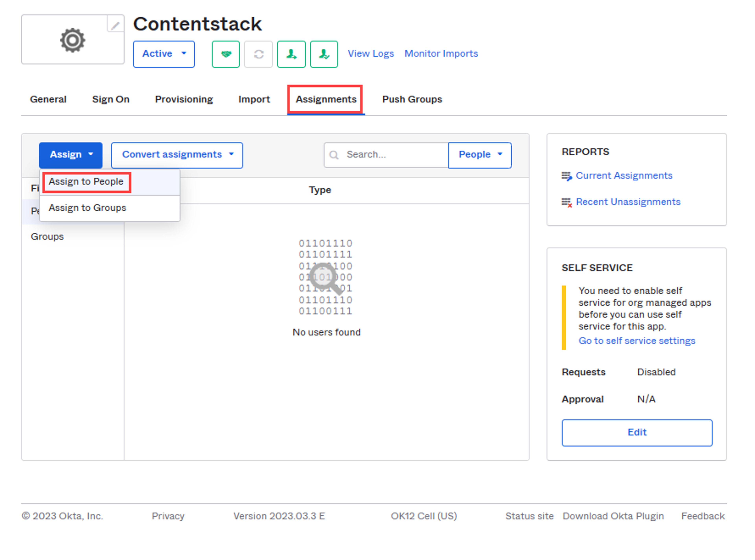Click the Recent Unassignments report icon

[x=567, y=202]
